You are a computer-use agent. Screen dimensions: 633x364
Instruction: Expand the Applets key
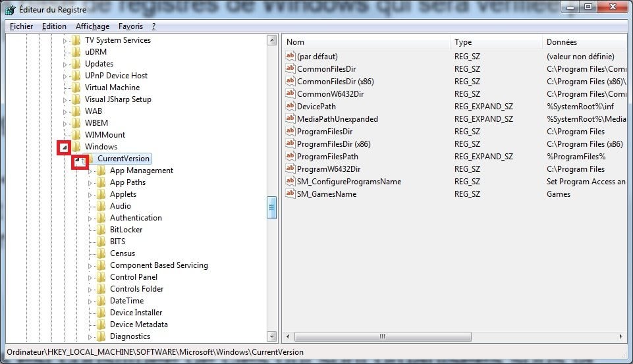pos(90,195)
